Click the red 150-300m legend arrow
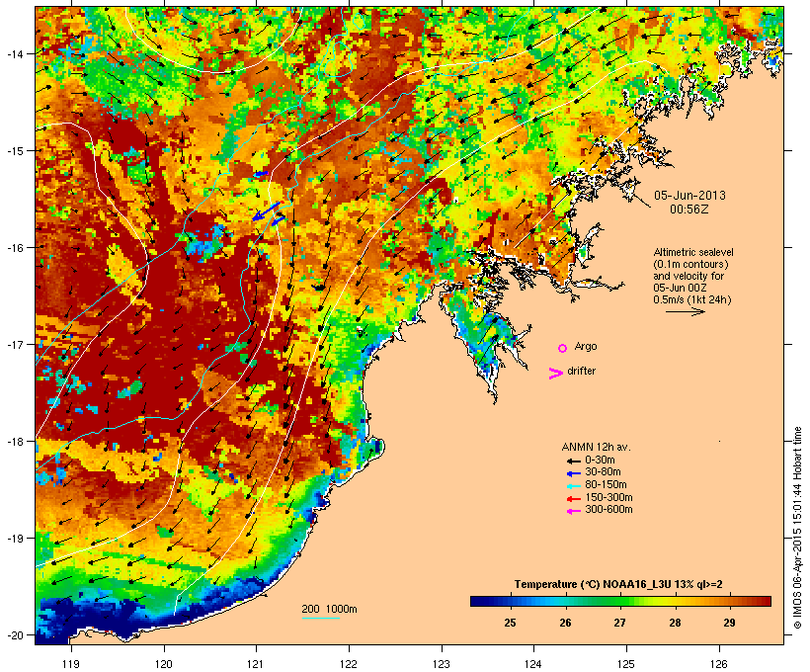810x672 pixels. [573, 499]
